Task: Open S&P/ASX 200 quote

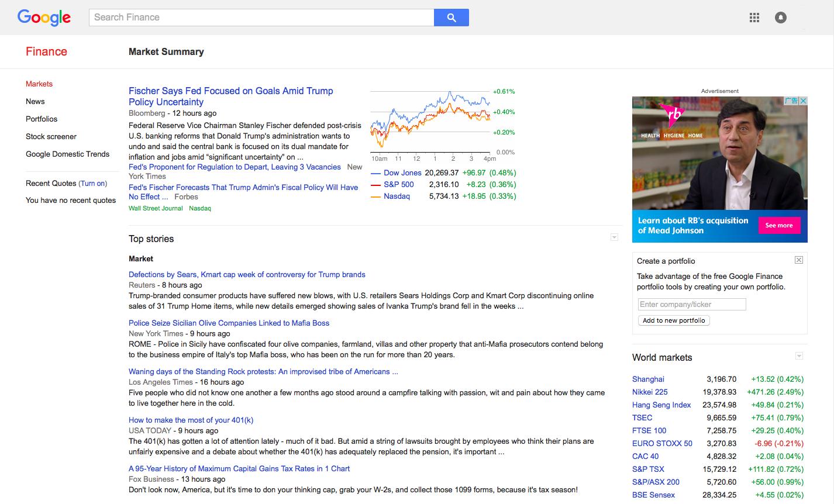Action: pos(656,482)
